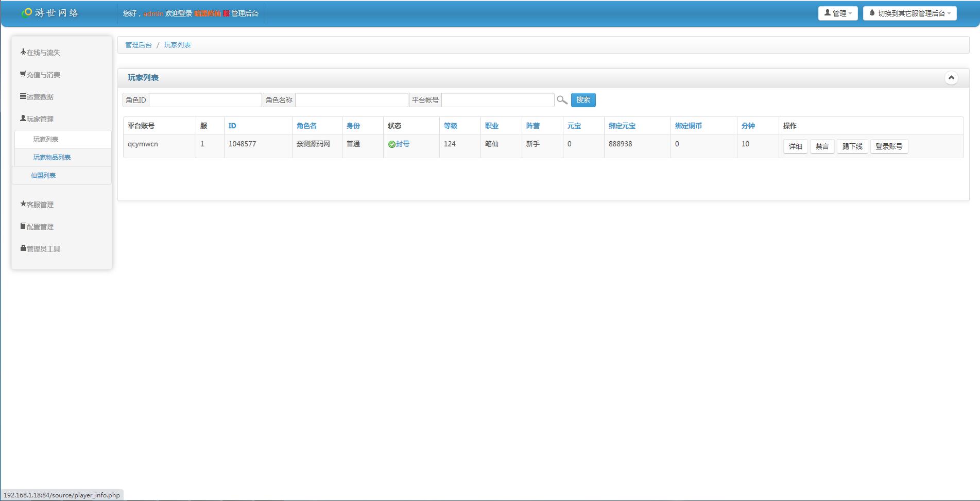Viewport: 980px width, 501px height.
Task: Open the 管理 user dropdown
Action: (837, 13)
